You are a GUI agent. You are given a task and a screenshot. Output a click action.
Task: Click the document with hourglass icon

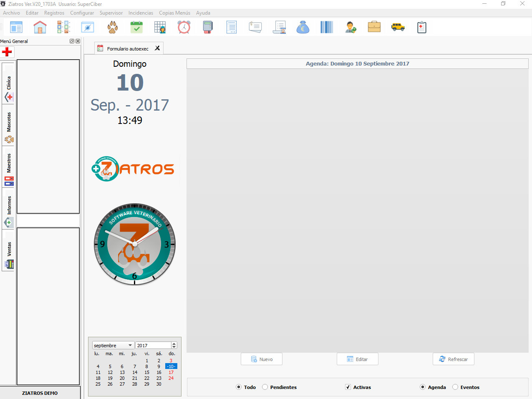pyautogui.click(x=279, y=28)
